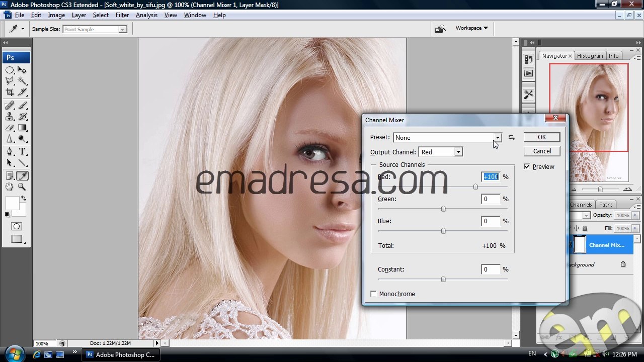Click the Navigator zoom slider handle

(x=600, y=189)
